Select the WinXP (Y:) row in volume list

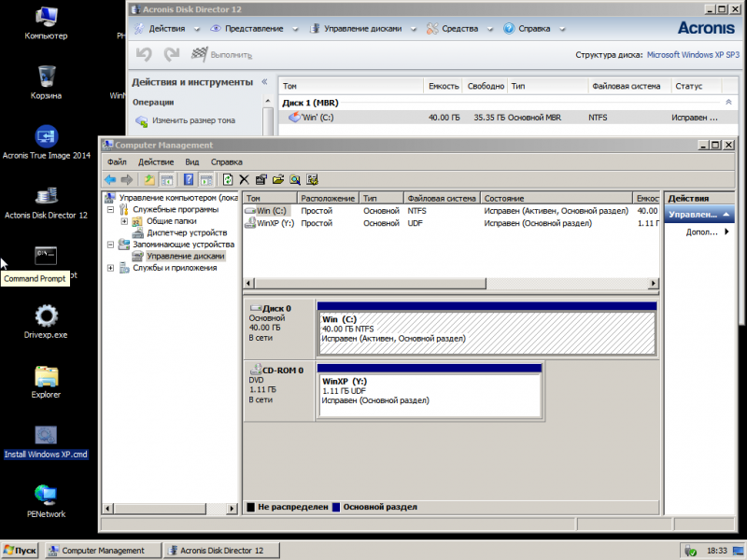pos(451,223)
